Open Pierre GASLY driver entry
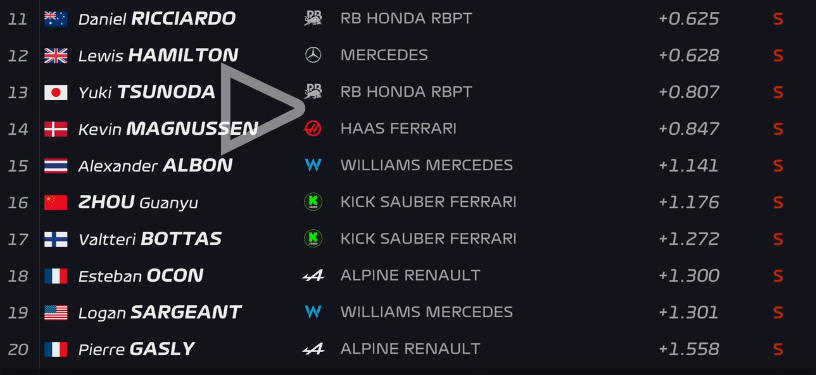The width and height of the screenshot is (816, 375). click(136, 349)
